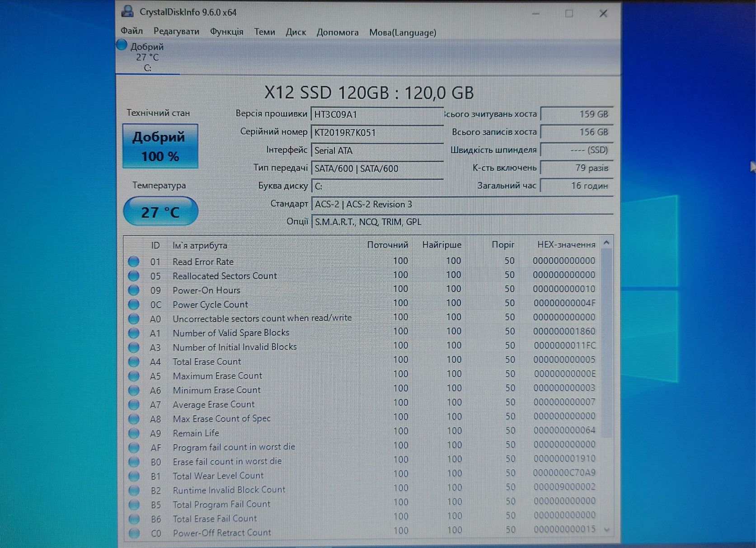
Task: Click the Remain Life attribute name
Action: tap(196, 433)
